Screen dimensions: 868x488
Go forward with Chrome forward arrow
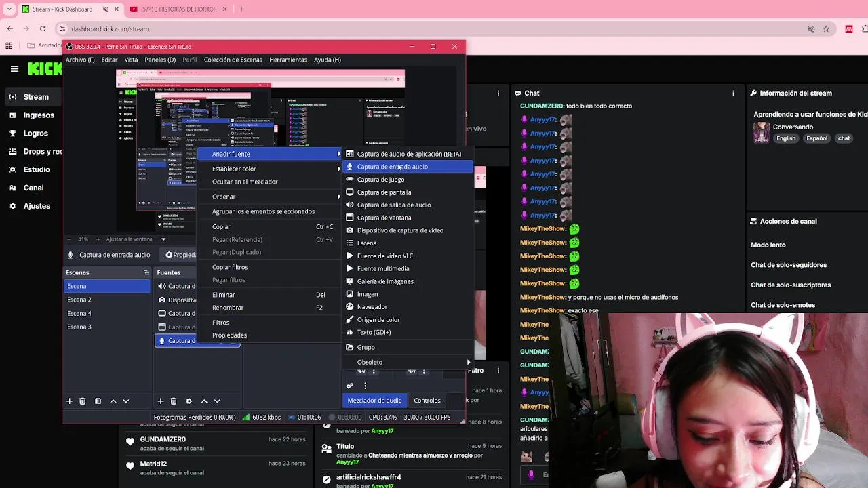[26, 28]
